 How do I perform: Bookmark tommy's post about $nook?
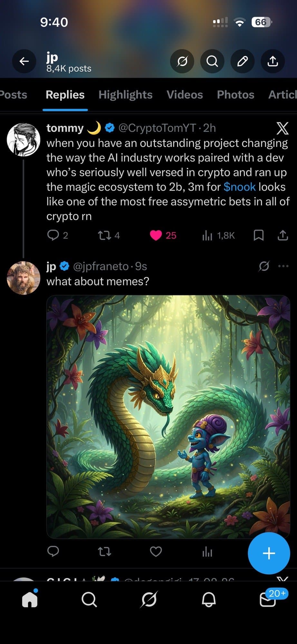coord(259,235)
